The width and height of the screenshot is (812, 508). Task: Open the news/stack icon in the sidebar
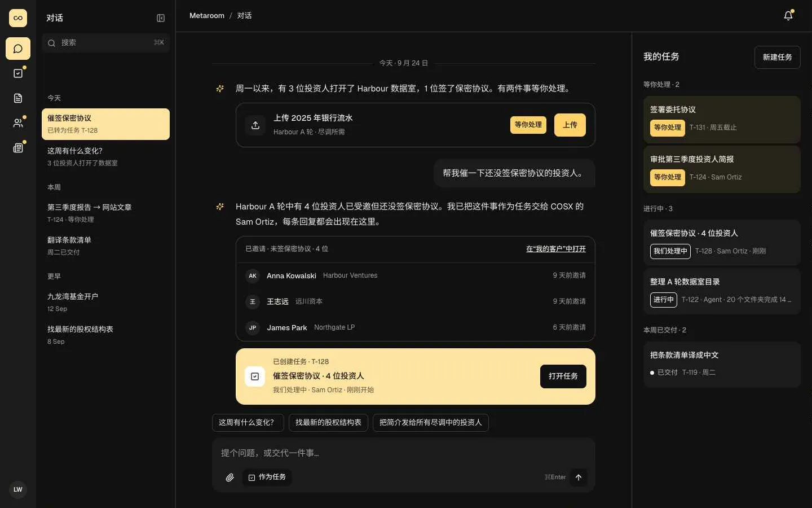point(18,148)
